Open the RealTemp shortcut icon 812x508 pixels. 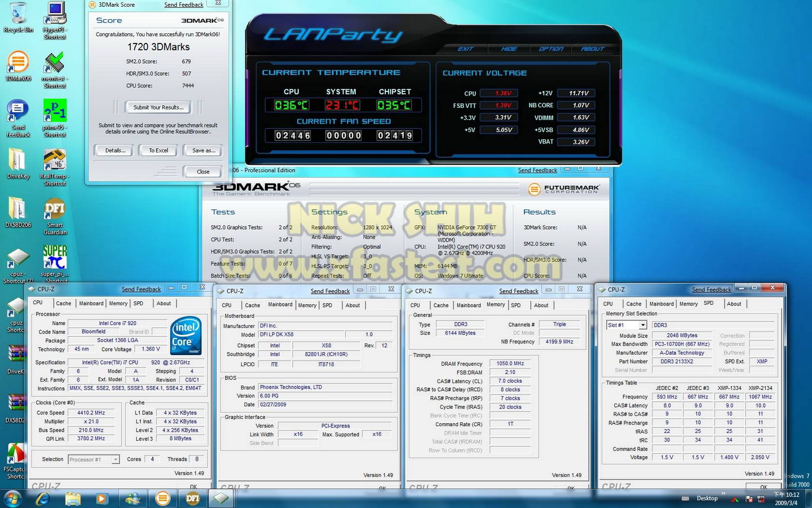pos(55,162)
